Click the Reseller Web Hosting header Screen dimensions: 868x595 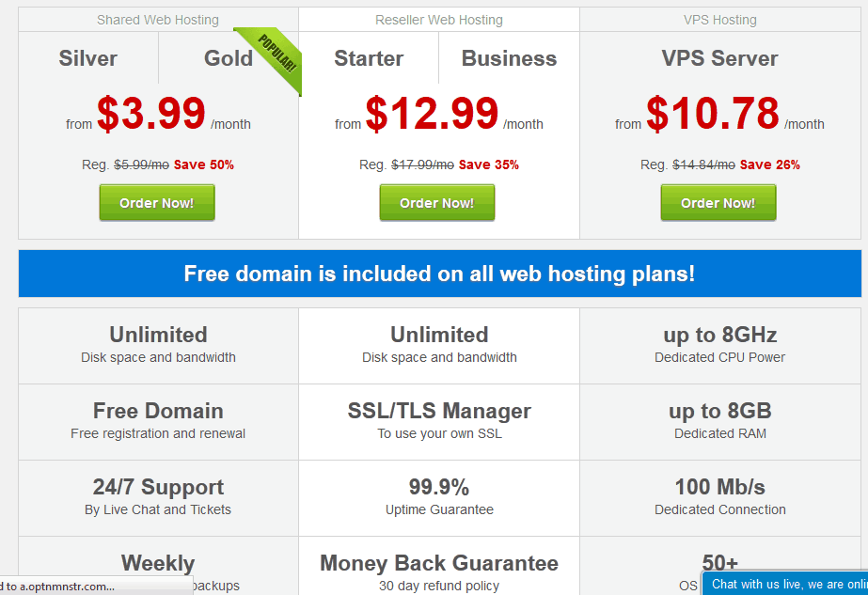(x=439, y=20)
